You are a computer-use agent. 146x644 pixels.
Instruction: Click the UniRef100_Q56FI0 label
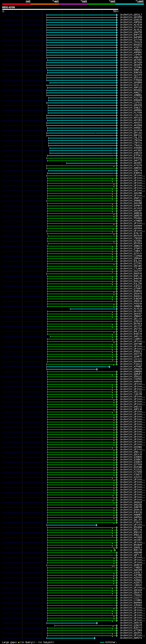click(x=131, y=198)
